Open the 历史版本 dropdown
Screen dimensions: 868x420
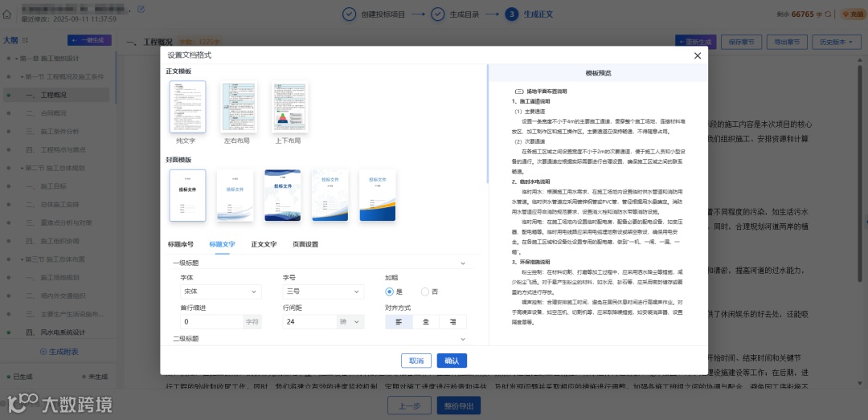pos(836,42)
